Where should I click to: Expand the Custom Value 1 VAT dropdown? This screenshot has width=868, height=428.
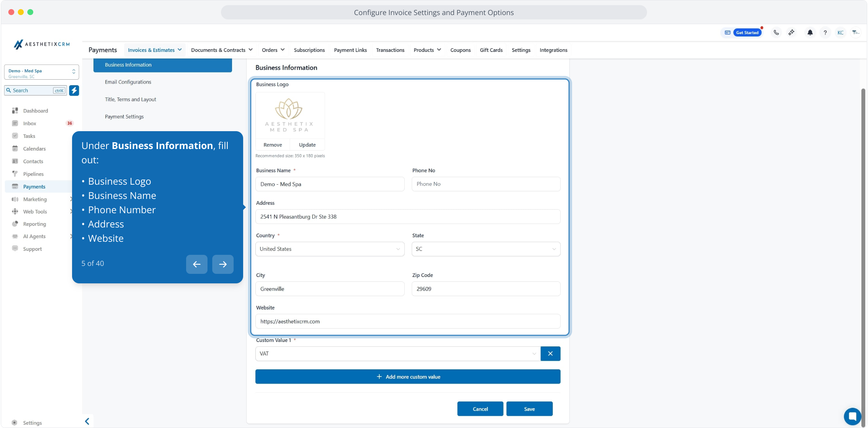[x=398, y=353]
